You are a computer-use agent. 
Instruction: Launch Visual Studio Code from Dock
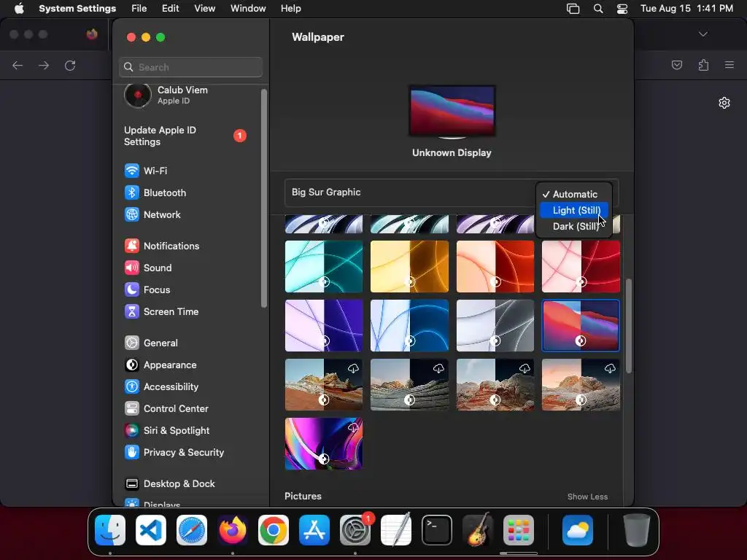click(151, 530)
